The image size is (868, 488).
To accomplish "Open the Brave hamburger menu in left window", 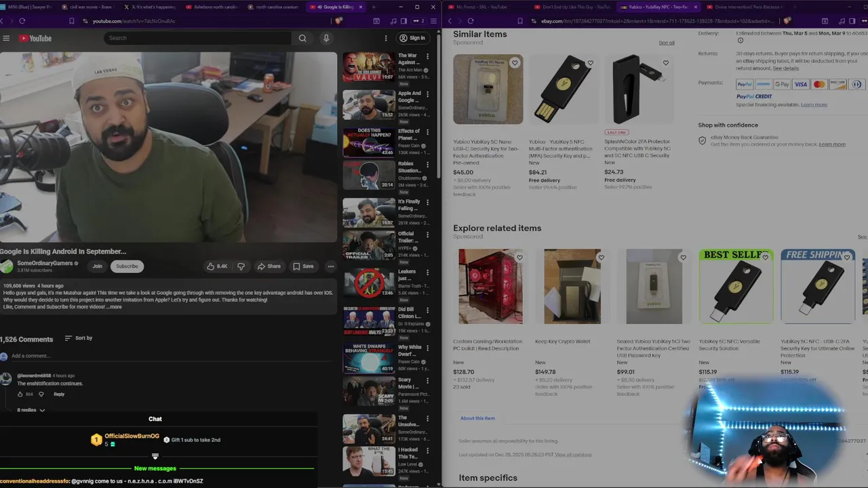I will coord(433,21).
